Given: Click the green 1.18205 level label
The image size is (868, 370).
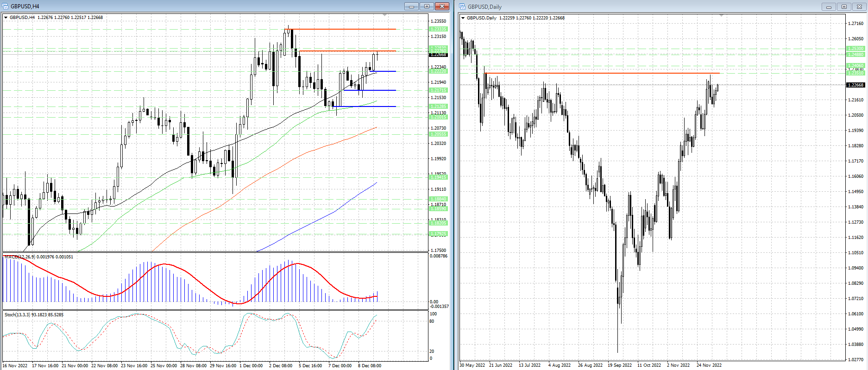Looking at the screenshot, I should coord(438,223).
